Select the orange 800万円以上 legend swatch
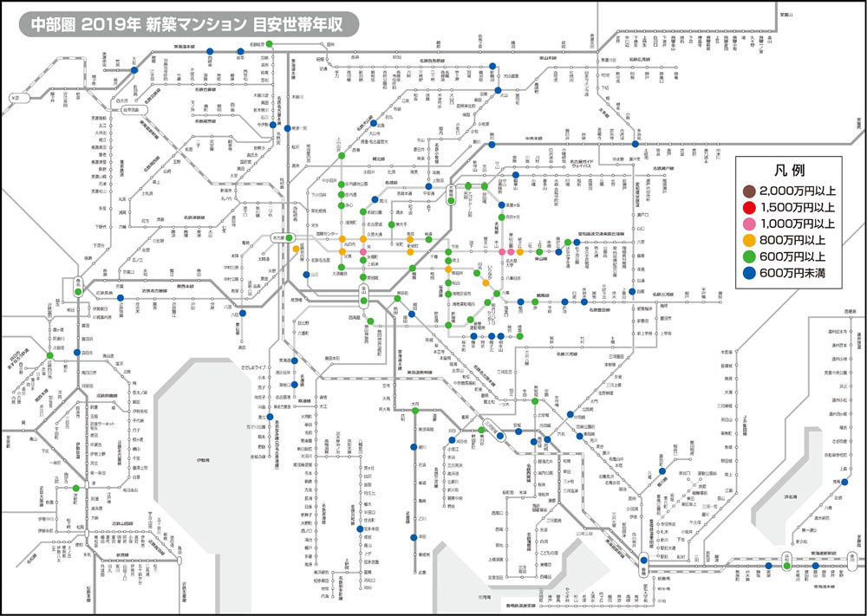Viewport: 867px width, 616px height. coord(748,240)
